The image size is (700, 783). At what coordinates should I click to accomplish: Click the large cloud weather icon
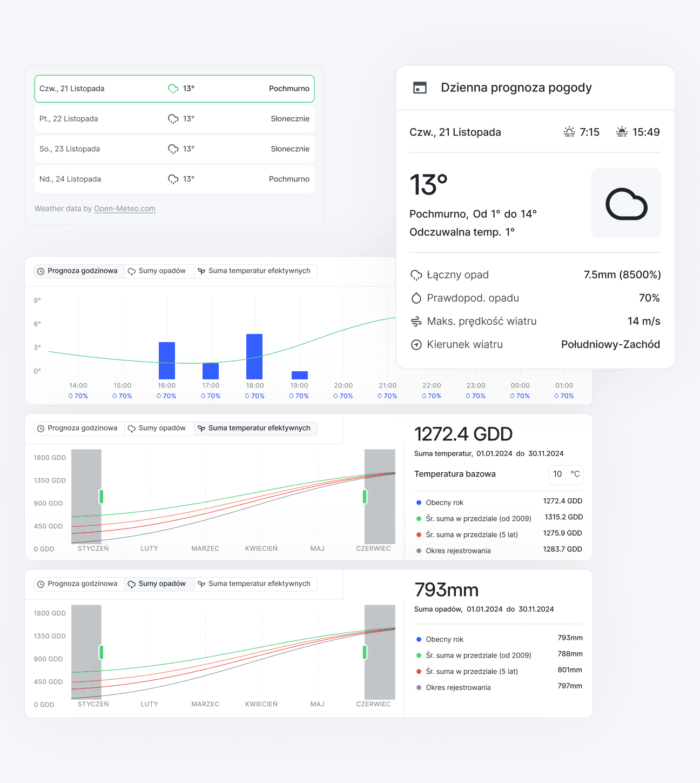tap(626, 204)
